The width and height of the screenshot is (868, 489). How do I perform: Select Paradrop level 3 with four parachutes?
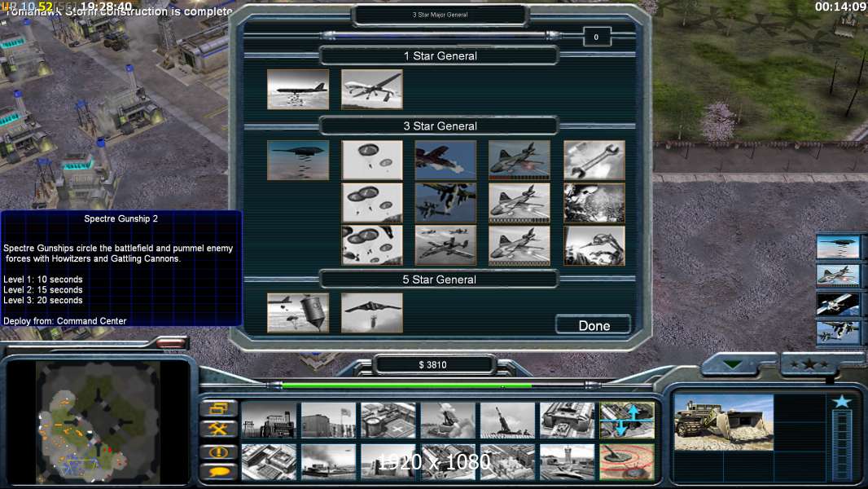(x=372, y=244)
